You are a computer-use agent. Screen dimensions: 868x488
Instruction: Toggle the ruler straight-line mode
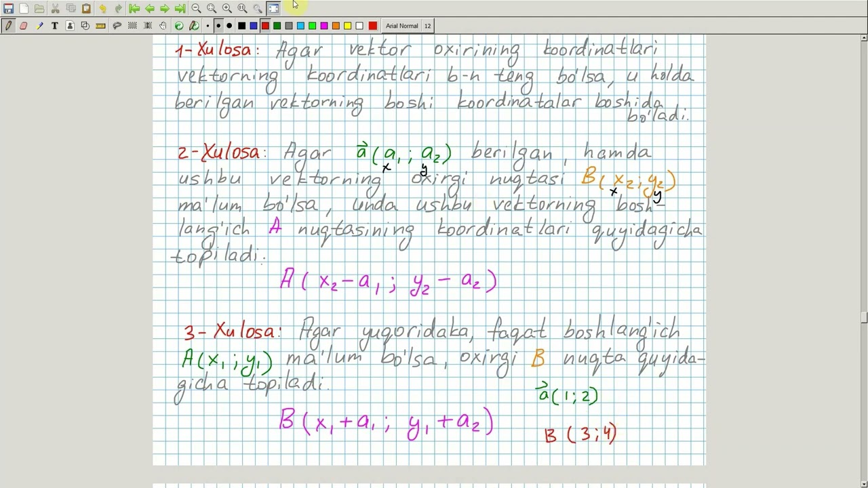click(x=101, y=26)
